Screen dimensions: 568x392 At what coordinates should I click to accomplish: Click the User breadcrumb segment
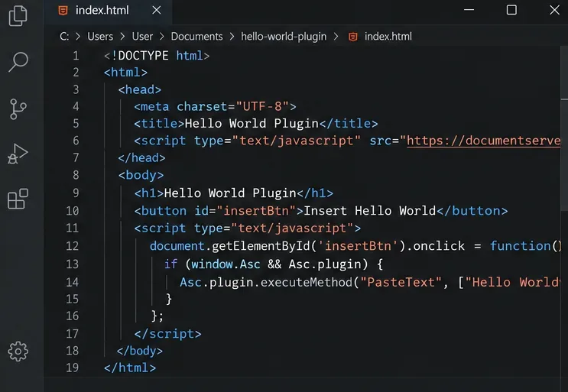click(142, 37)
